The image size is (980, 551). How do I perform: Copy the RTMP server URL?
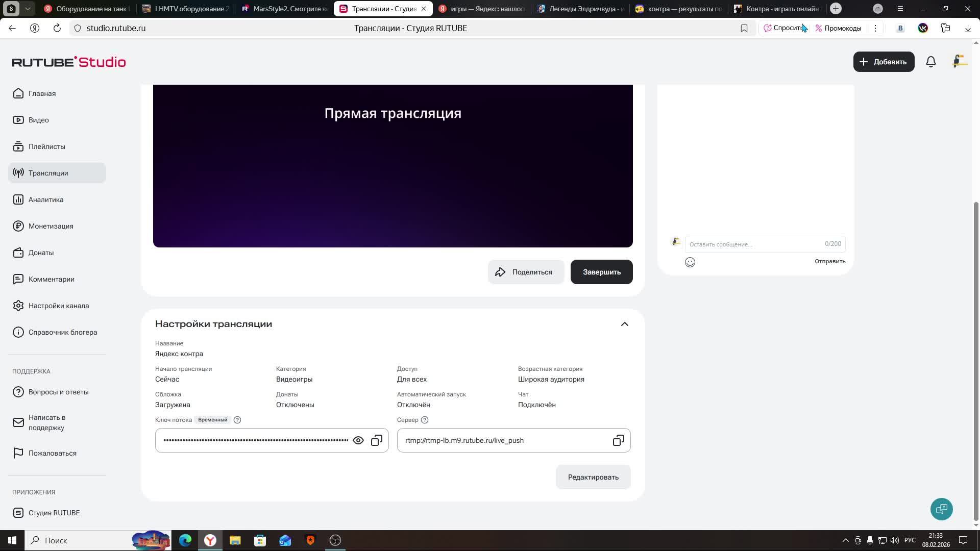pyautogui.click(x=618, y=440)
